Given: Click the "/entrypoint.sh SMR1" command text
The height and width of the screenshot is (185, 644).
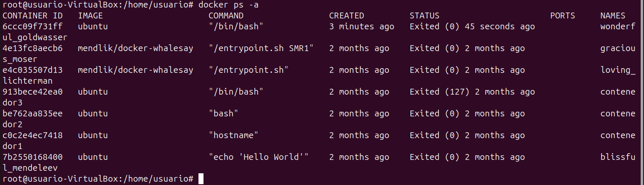Looking at the screenshot, I should (262, 49).
